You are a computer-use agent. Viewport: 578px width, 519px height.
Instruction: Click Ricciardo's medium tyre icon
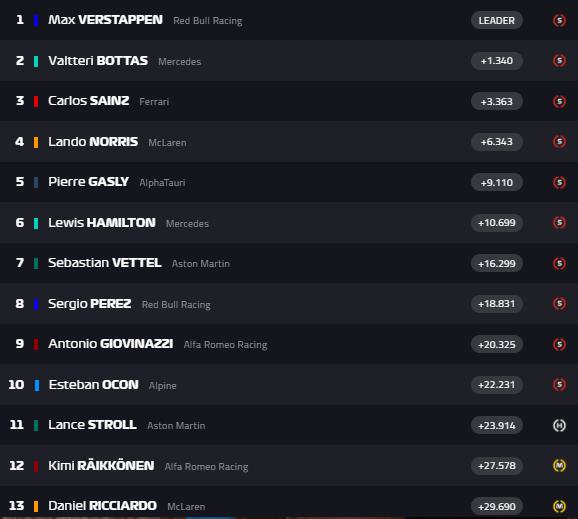pyautogui.click(x=559, y=506)
